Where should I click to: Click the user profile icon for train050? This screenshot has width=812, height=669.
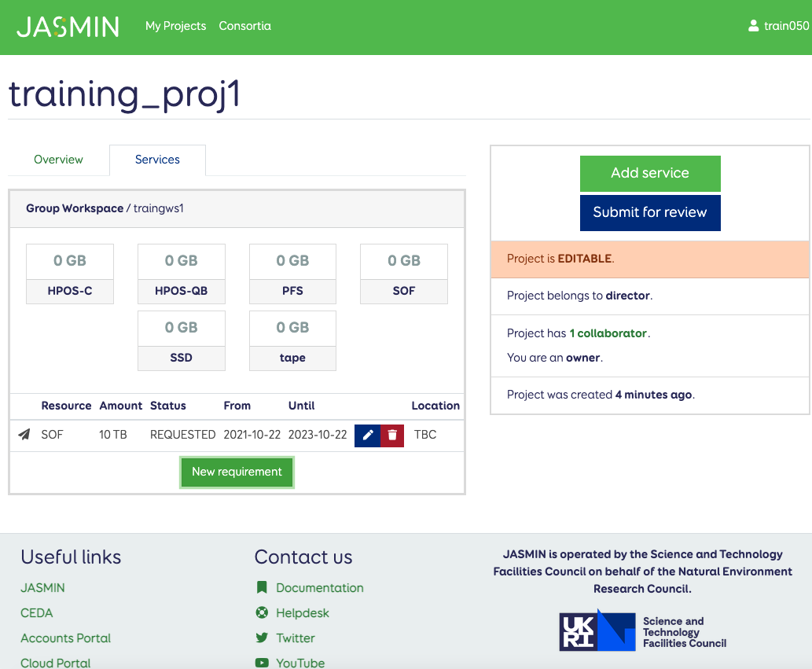tap(754, 26)
